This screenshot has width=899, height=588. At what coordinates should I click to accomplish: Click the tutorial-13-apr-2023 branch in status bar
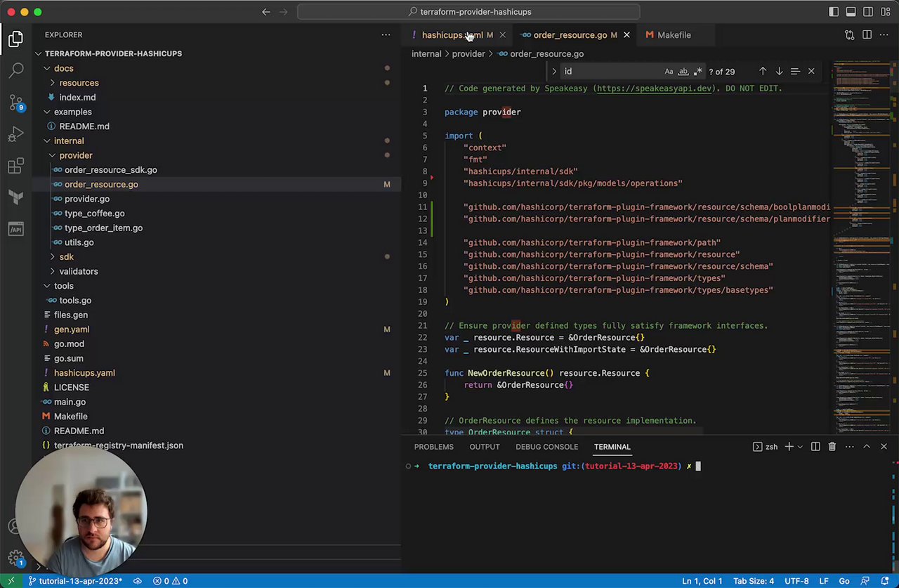click(74, 581)
